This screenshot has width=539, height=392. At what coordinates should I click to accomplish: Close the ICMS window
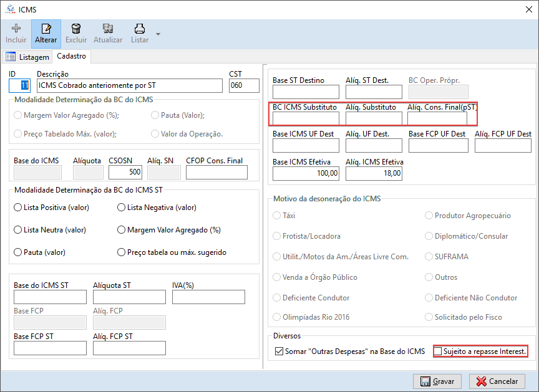point(528,9)
